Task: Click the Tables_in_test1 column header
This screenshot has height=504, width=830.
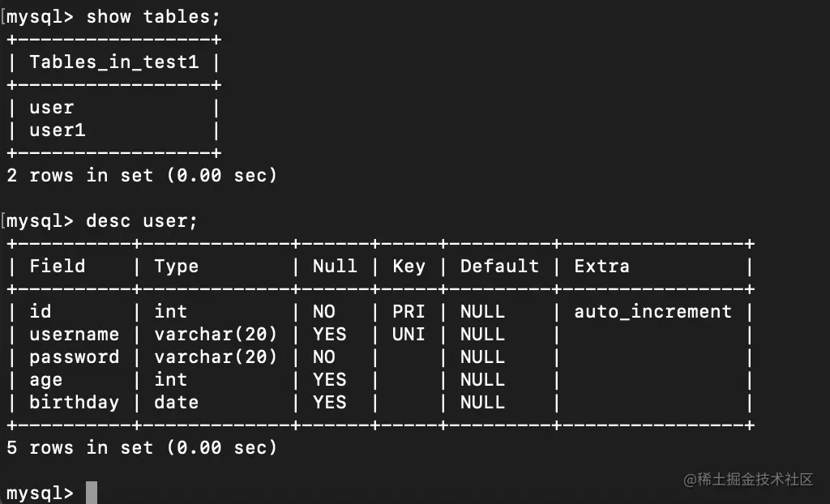Action: (113, 62)
